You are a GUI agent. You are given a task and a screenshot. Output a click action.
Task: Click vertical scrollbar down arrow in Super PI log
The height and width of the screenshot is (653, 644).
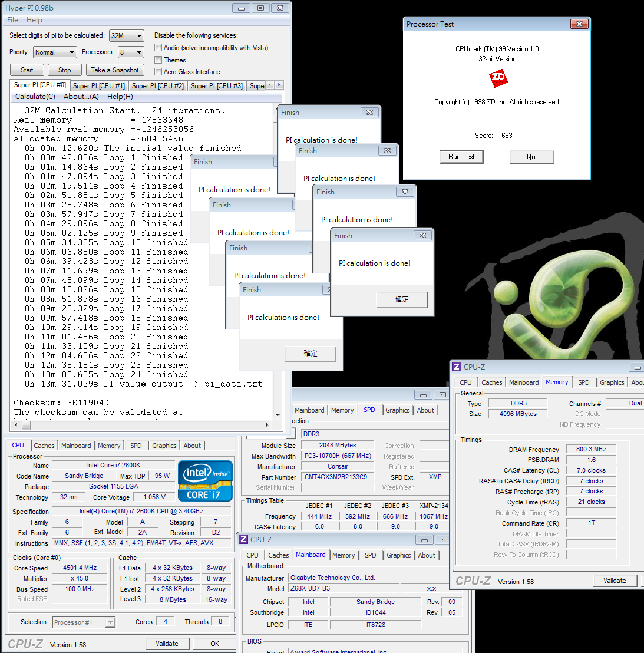(x=278, y=415)
